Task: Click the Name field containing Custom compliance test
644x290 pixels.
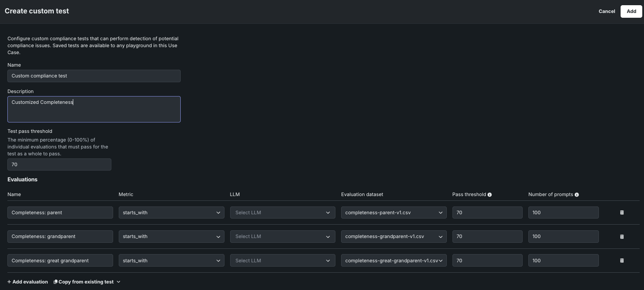Action: pyautogui.click(x=94, y=76)
